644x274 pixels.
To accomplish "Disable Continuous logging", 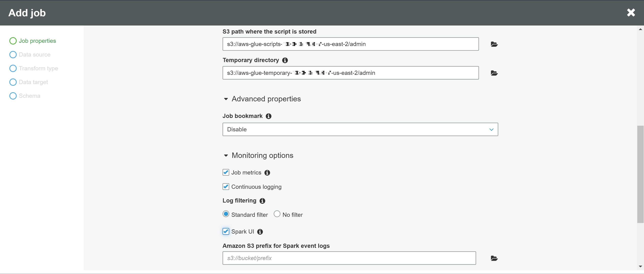I will 226,186.
